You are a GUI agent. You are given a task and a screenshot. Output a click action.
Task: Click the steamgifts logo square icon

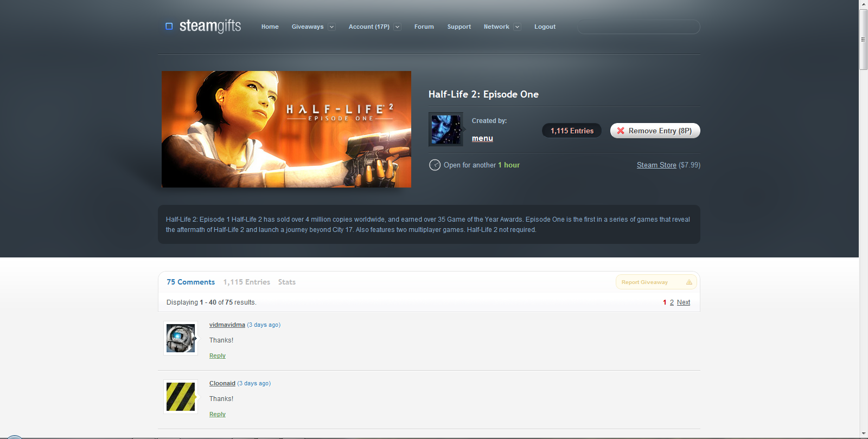point(169,26)
